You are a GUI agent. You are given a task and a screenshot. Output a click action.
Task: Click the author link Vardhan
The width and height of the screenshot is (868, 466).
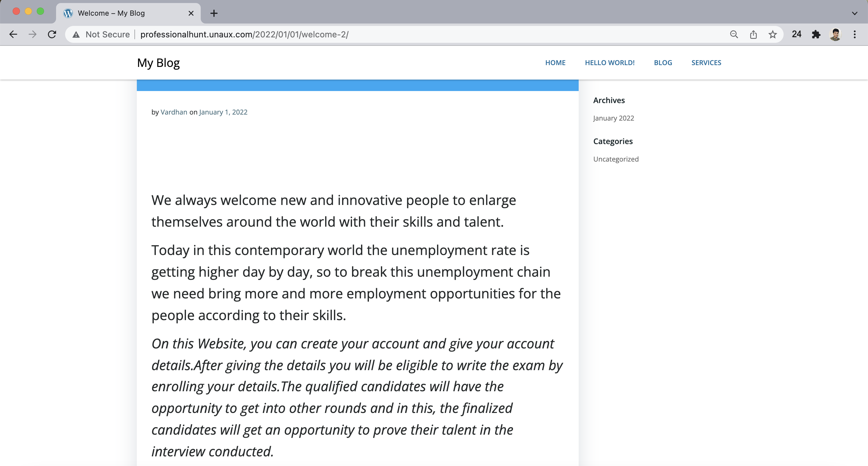click(x=174, y=112)
